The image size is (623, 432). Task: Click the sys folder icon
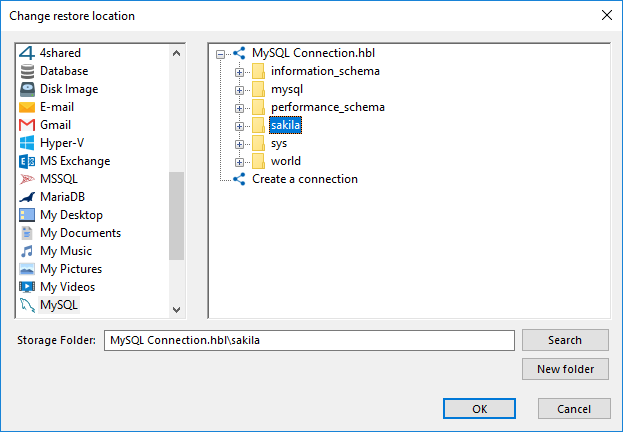click(x=259, y=143)
